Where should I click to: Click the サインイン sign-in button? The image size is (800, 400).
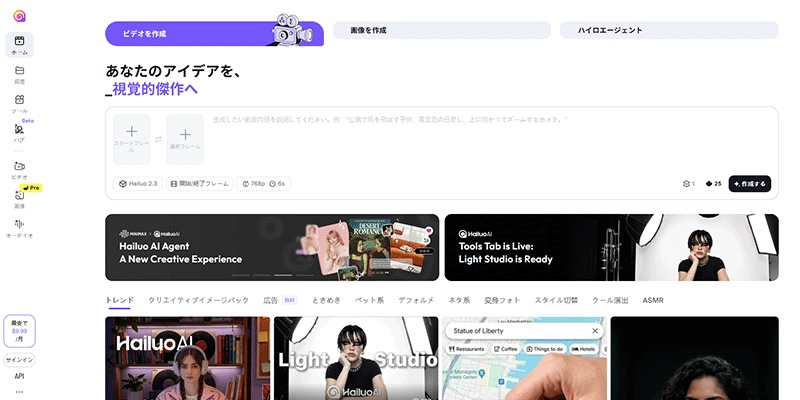[x=19, y=360]
